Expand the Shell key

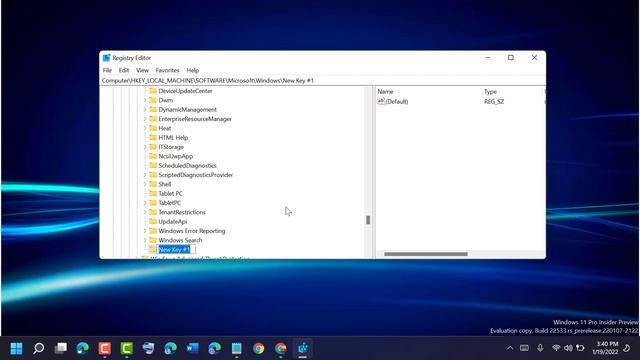(x=144, y=184)
